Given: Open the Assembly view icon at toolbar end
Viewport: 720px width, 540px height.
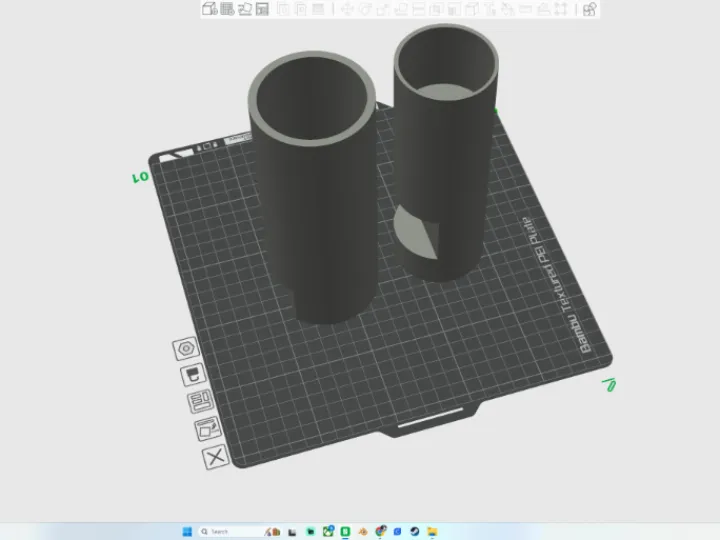Looking at the screenshot, I should [589, 9].
